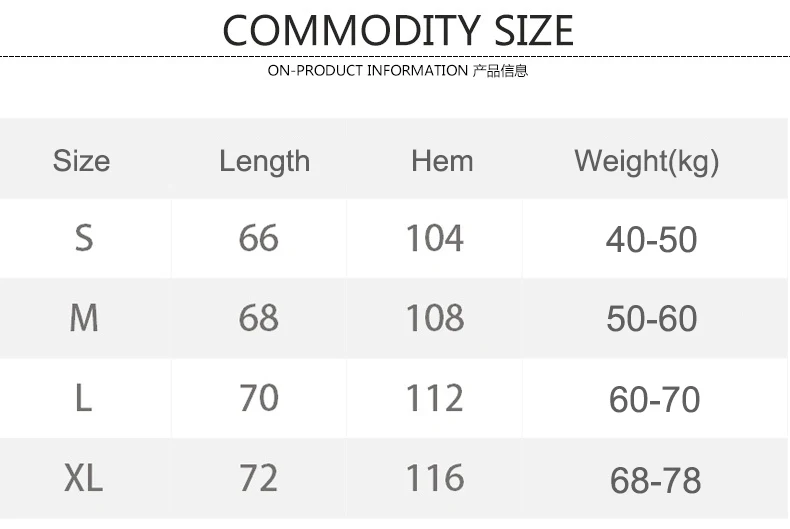
Task: Click the COMMODITY SIZE heading
Action: 398,30
